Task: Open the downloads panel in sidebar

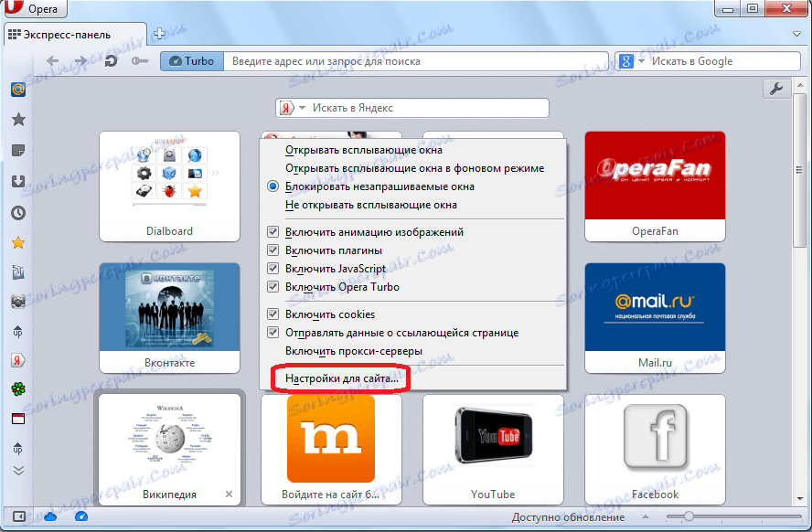Action: point(18,181)
